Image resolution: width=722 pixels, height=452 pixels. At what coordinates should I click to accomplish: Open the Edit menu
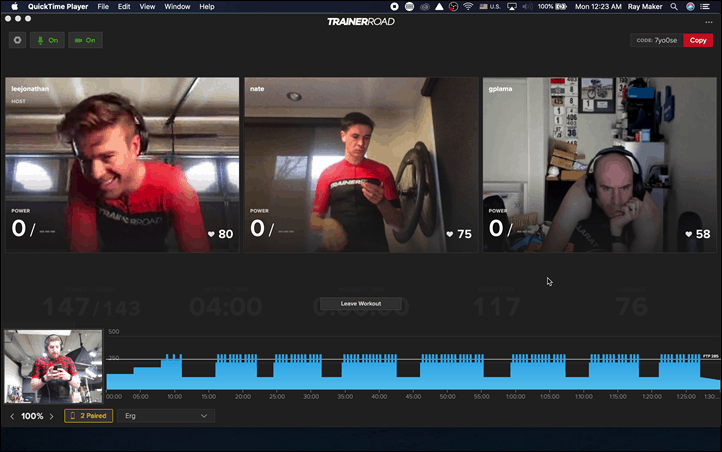tap(124, 6)
